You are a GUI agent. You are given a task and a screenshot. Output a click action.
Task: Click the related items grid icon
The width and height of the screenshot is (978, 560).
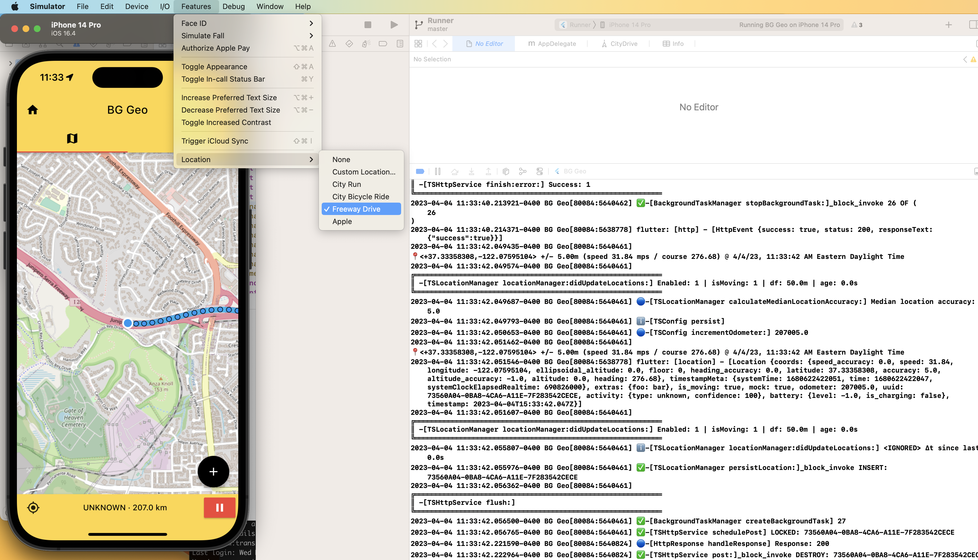click(x=418, y=43)
